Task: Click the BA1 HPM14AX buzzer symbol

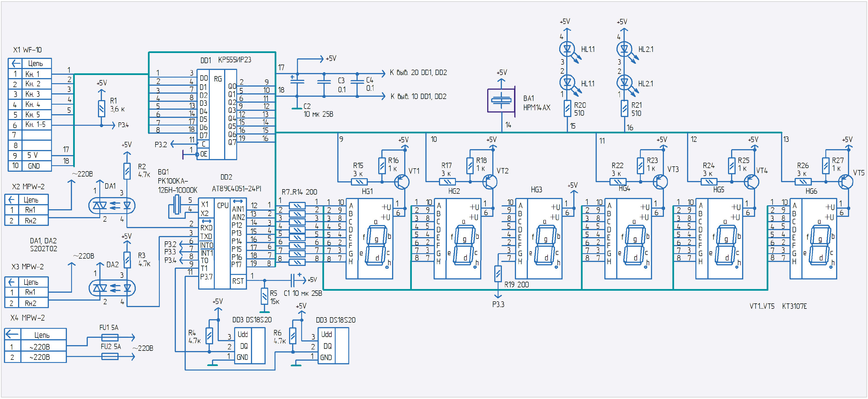Action: 501,100
